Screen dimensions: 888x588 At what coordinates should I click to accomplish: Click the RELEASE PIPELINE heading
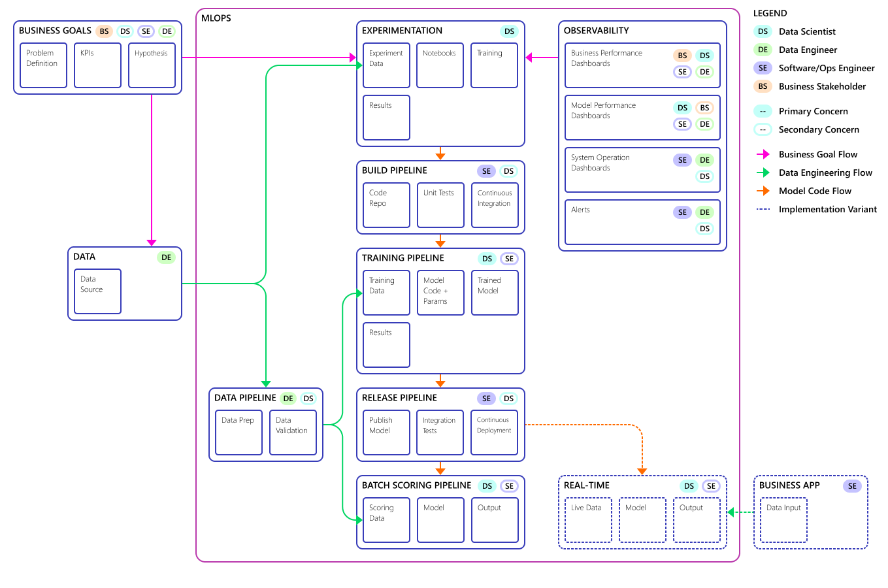[x=399, y=398]
